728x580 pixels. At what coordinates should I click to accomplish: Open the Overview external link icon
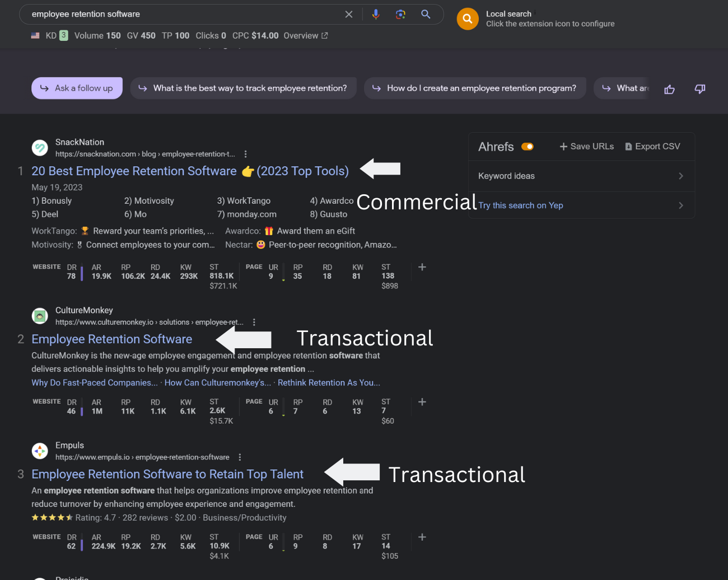click(325, 35)
